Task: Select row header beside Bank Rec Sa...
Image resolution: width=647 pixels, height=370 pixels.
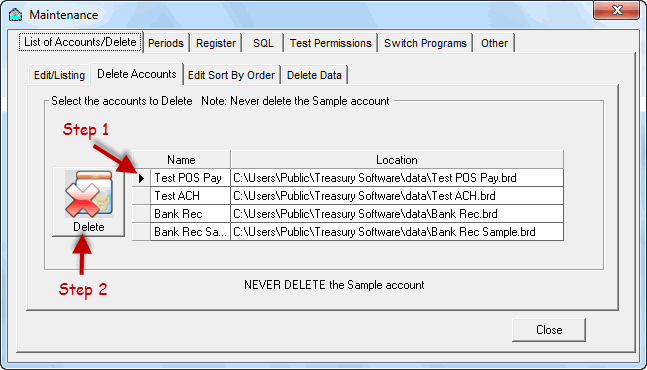Action: (x=141, y=232)
